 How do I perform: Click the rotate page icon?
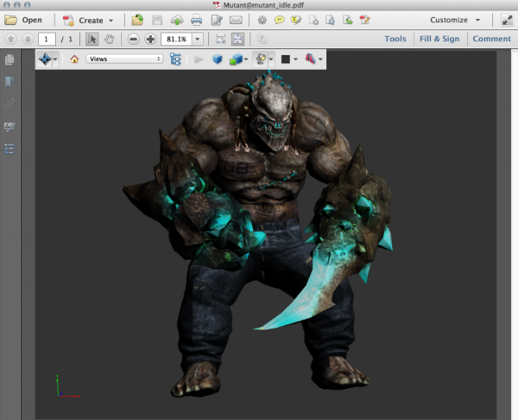tap(331, 20)
